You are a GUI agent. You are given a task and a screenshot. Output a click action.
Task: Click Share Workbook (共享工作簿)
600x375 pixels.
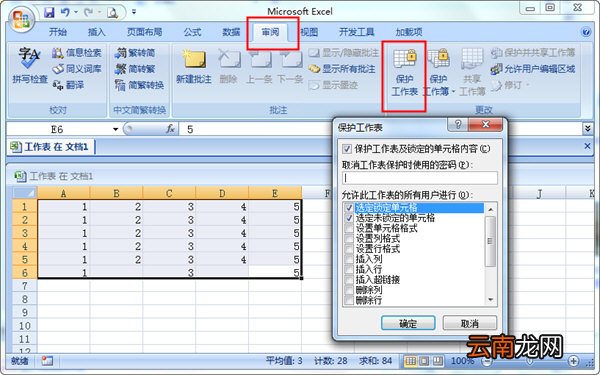pos(472,72)
